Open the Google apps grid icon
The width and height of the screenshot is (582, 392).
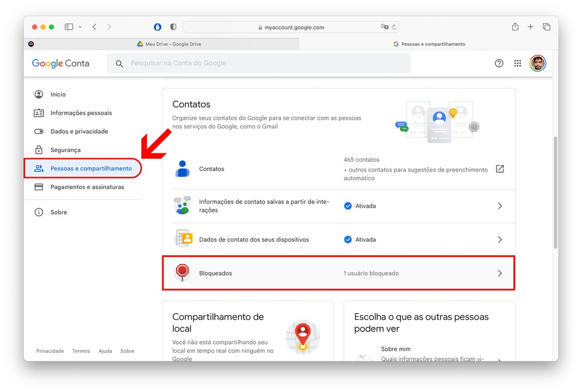pos(517,63)
